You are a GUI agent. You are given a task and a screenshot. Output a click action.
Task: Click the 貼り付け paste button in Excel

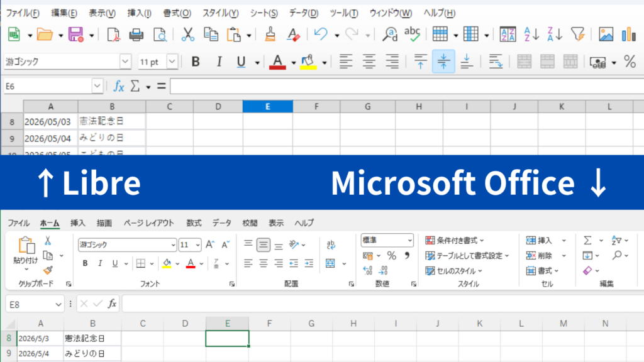pyautogui.click(x=26, y=253)
